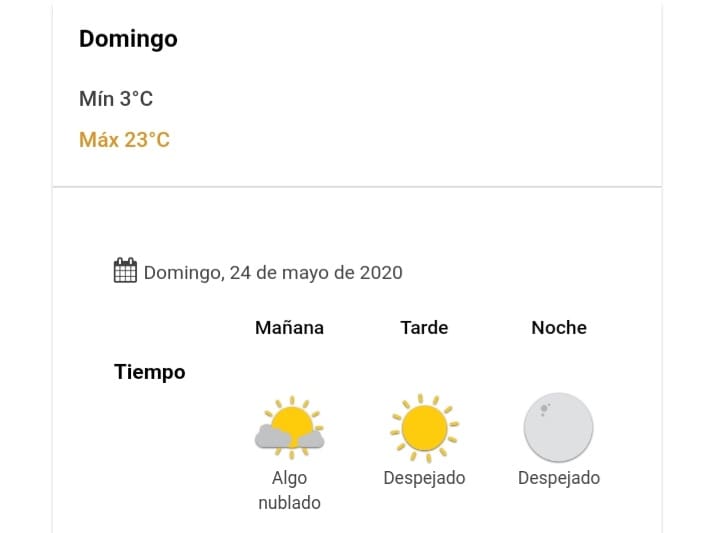The image size is (710, 533).
Task: Select the date Domingo, 24 de mayo de 2020
Action: click(x=273, y=273)
